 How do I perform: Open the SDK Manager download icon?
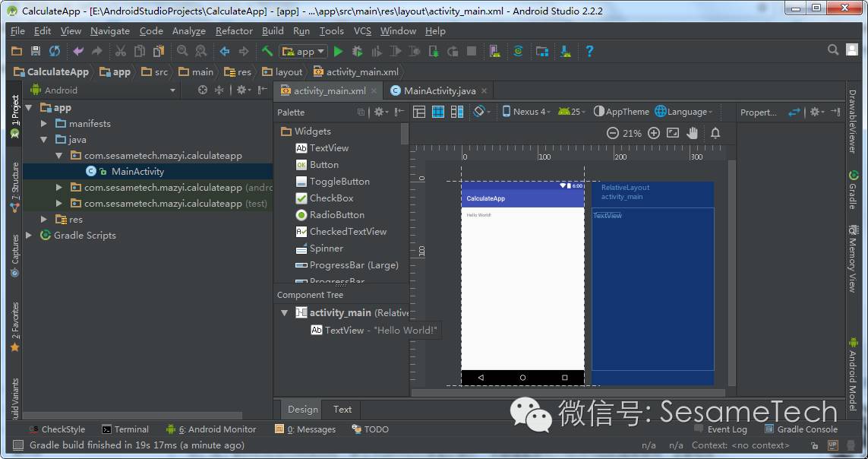[565, 52]
